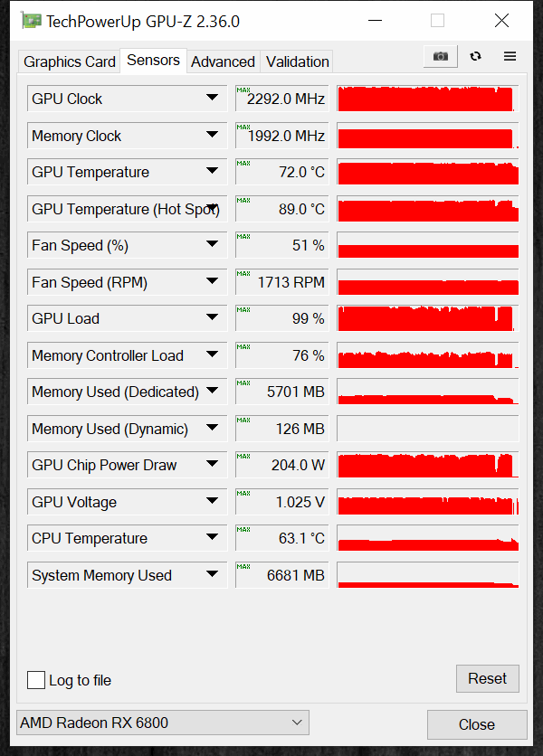The height and width of the screenshot is (756, 543).
Task: Click the MAX indicator on GPU Clock value
Action: click(243, 90)
